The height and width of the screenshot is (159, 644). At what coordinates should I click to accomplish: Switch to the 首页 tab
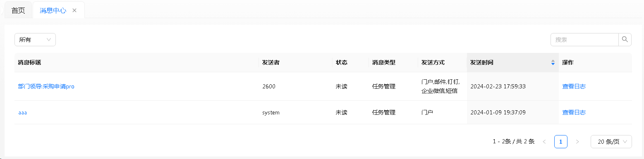coord(18,10)
